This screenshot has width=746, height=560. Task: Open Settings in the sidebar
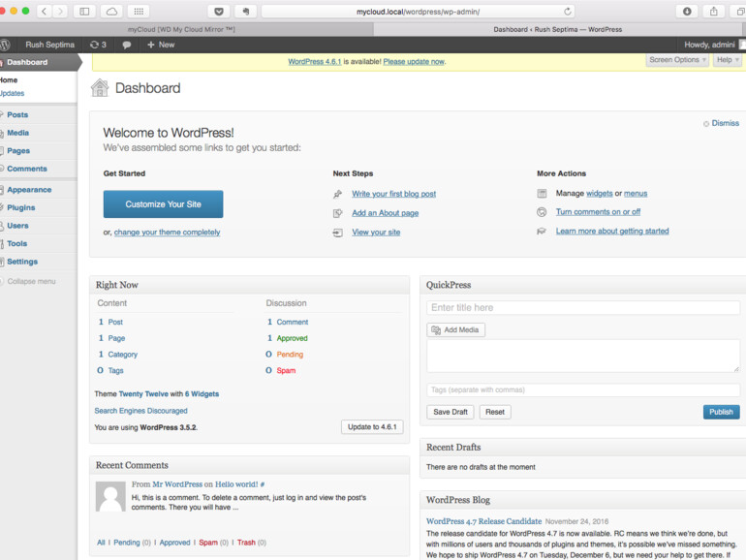pos(22,262)
